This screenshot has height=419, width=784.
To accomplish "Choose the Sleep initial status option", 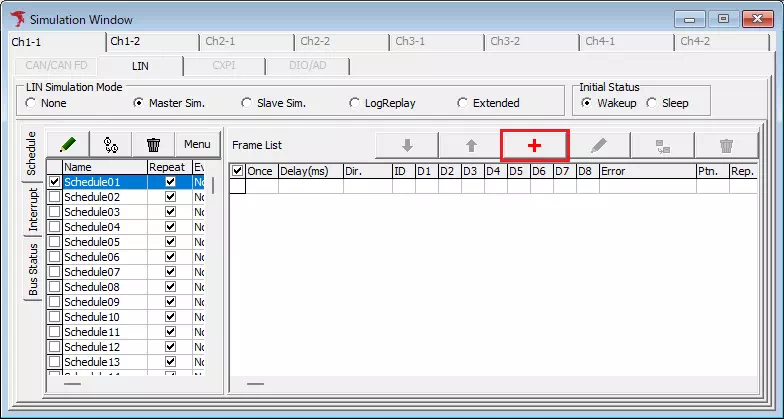I will (652, 103).
